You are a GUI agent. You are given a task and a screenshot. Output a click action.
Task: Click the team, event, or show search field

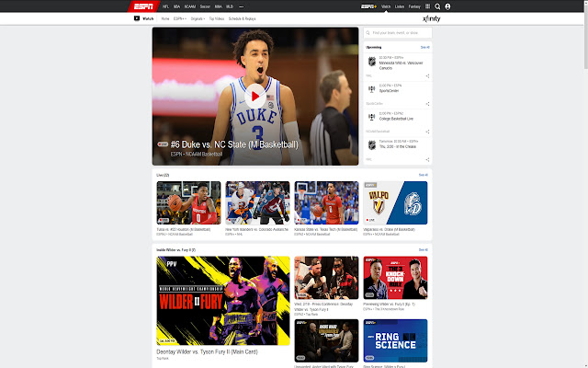[398, 33]
